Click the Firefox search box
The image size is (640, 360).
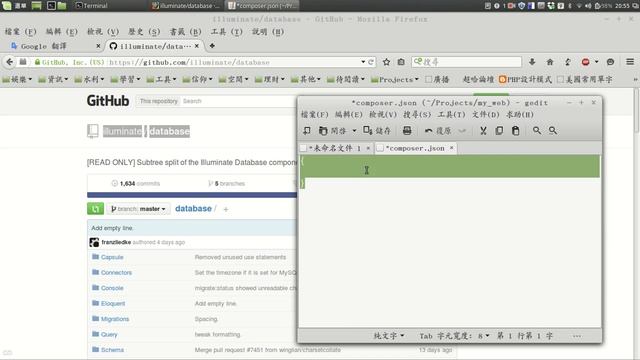[x=467, y=62]
